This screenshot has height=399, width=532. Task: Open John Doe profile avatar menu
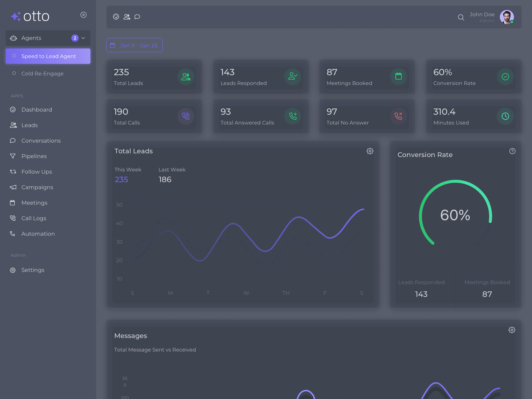[x=507, y=17]
